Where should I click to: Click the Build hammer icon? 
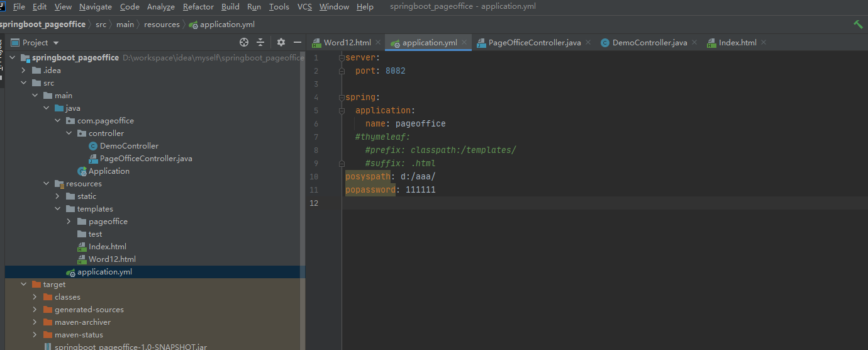click(858, 25)
